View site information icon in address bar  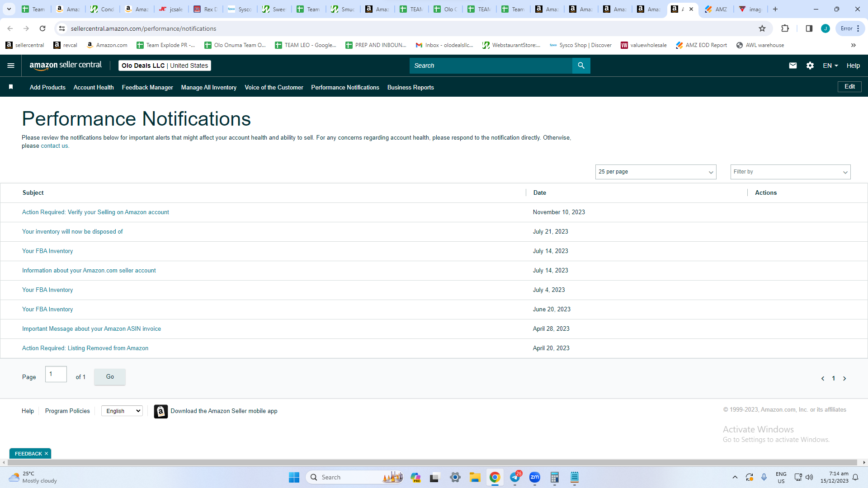tap(62, 28)
